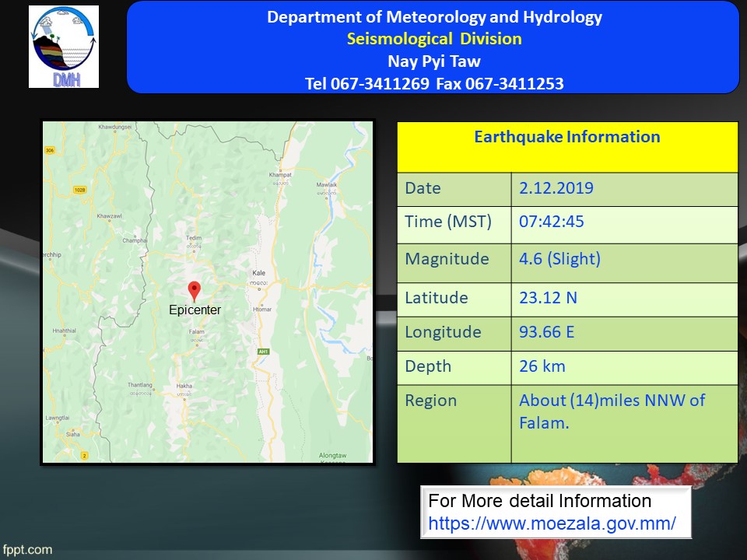
Task: Click the Region description mentioning Falam
Action: pyautogui.click(x=612, y=411)
